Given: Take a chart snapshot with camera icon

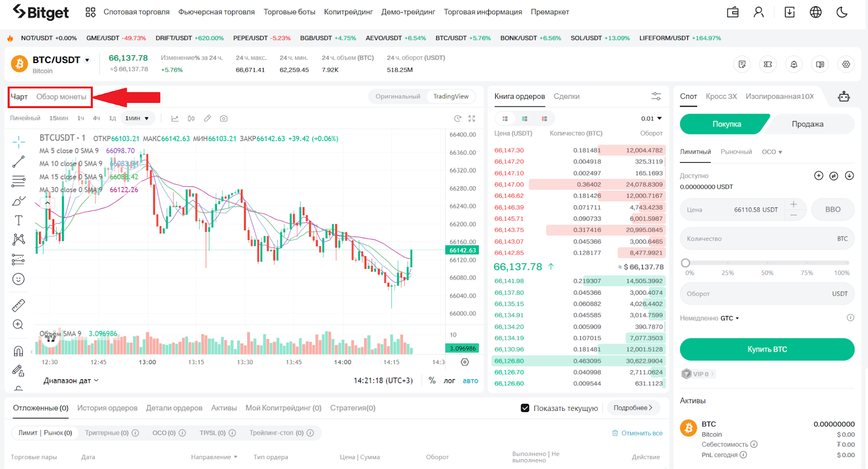Looking at the screenshot, I should (224, 118).
